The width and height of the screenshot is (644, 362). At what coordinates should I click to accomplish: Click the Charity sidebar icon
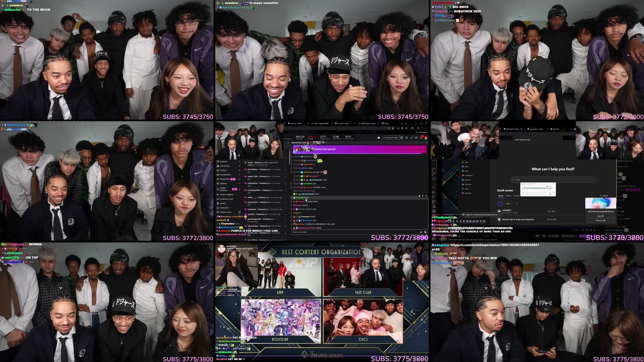pos(218,203)
